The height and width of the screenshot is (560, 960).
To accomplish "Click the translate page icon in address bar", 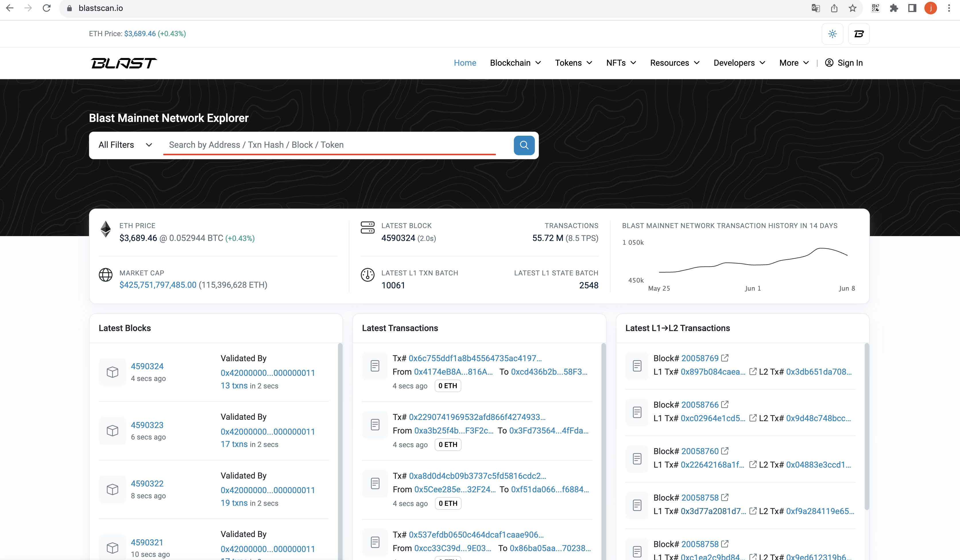I will point(815,8).
